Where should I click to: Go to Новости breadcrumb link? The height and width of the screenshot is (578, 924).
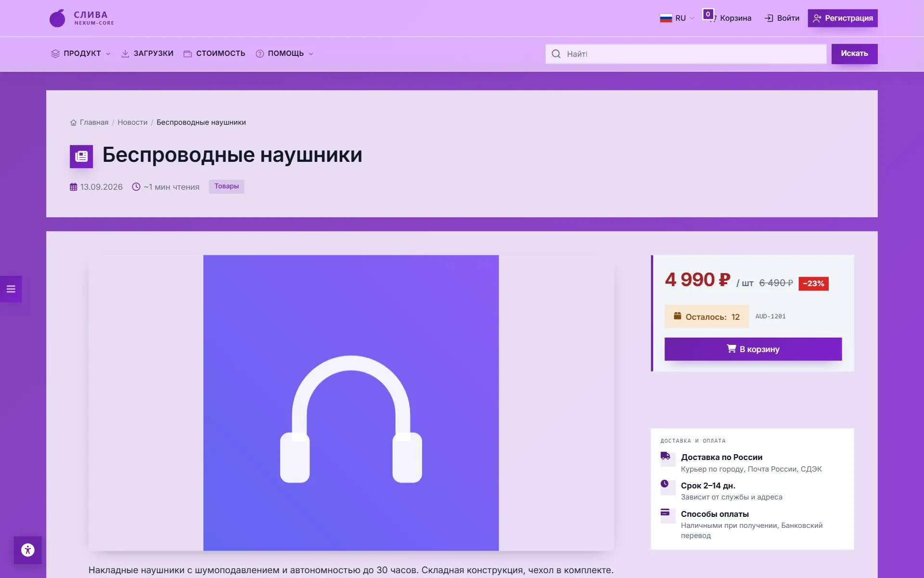(132, 122)
